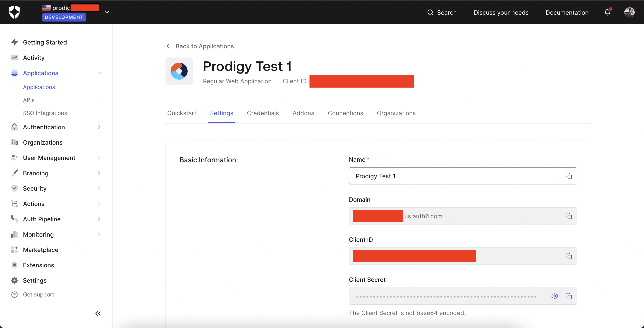Click the DEVELOPMENT environment badge
This screenshot has width=644, height=328.
click(x=64, y=17)
